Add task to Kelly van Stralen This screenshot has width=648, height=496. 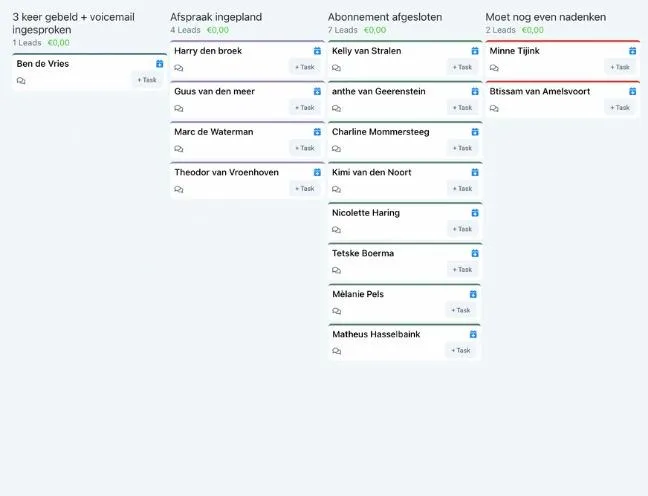click(462, 67)
